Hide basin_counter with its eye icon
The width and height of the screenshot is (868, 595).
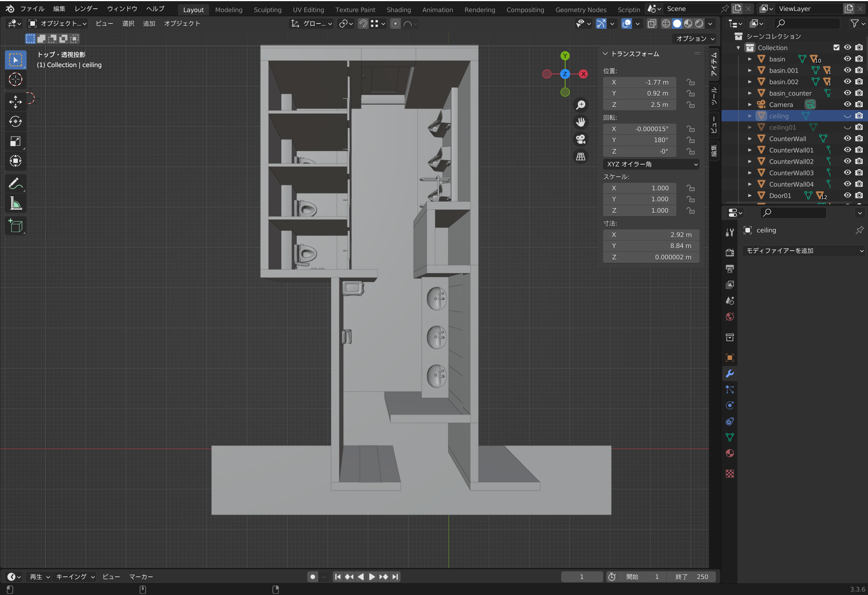click(847, 93)
